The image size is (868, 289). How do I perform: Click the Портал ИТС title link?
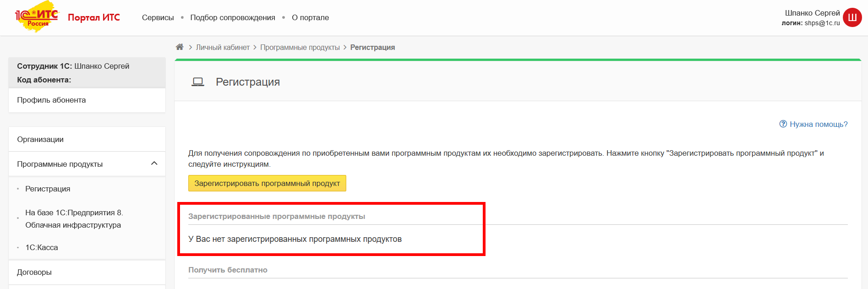coord(94,17)
